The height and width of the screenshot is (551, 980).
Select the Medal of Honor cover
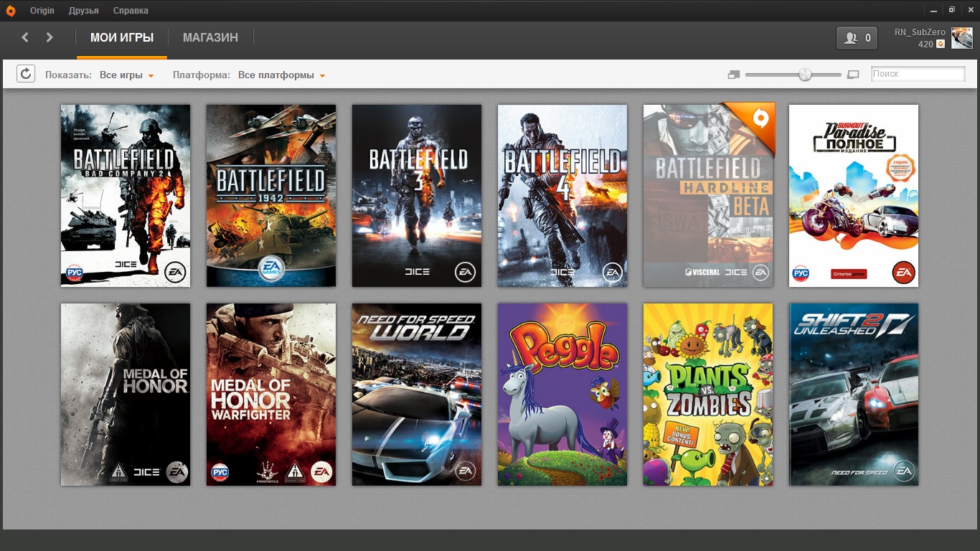(x=126, y=395)
